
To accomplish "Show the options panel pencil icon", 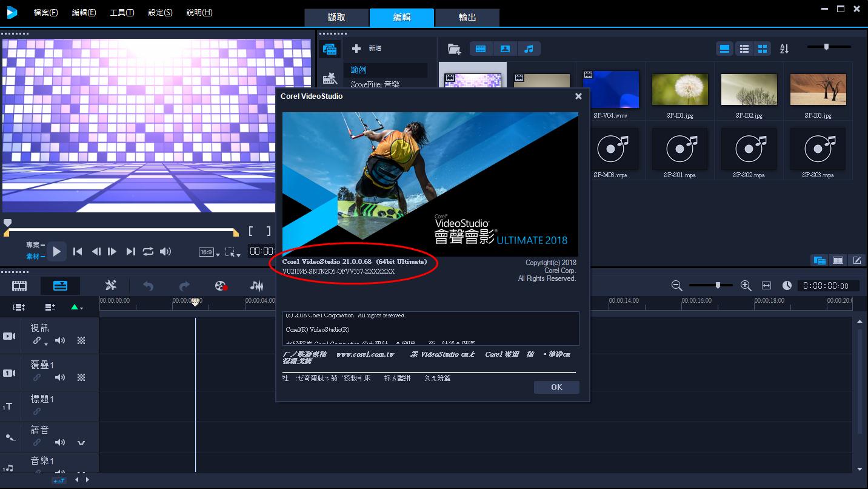I will coord(857,260).
